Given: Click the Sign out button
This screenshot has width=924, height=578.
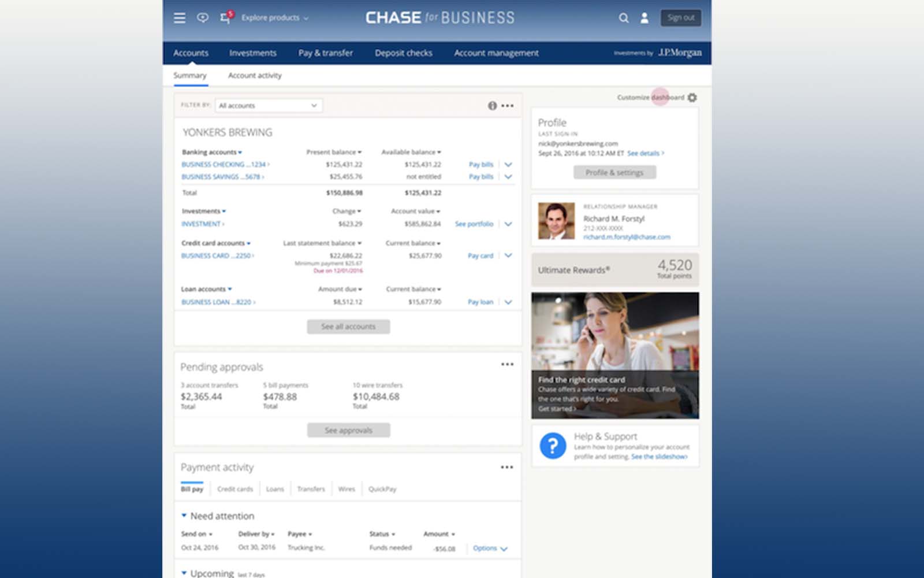Looking at the screenshot, I should [681, 18].
